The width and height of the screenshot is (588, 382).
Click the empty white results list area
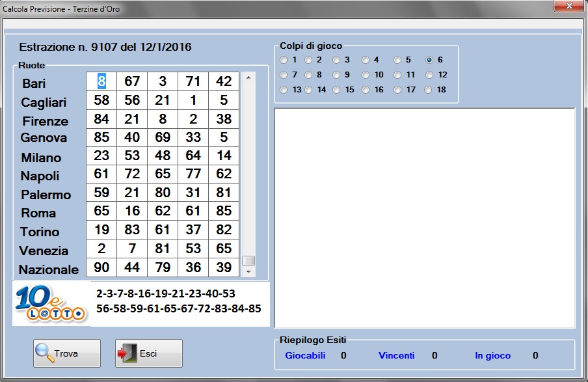coord(425,218)
